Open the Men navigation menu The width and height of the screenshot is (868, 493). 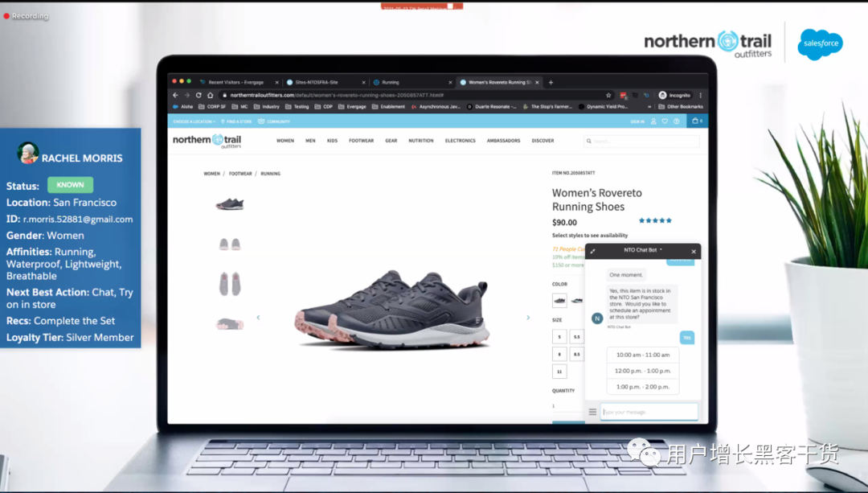[310, 141]
